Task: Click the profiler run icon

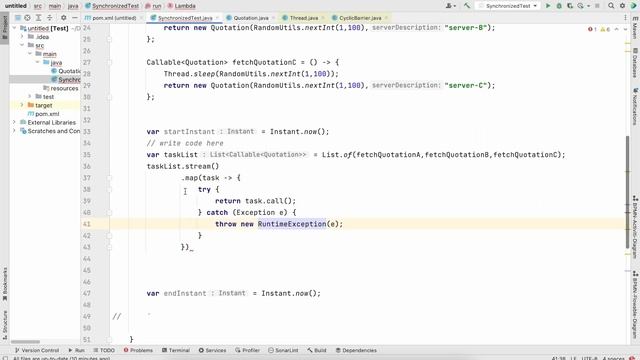Action: pyautogui.click(x=580, y=6)
